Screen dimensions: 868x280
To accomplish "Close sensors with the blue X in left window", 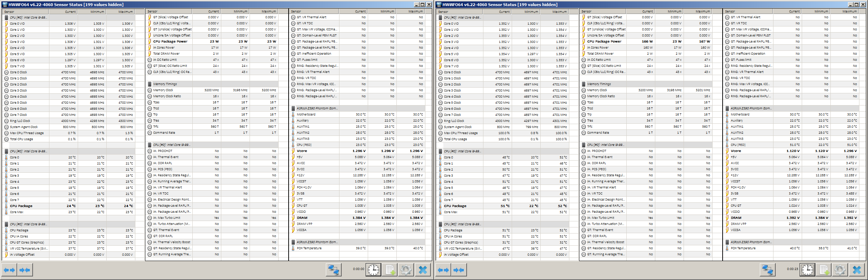I will (x=423, y=270).
